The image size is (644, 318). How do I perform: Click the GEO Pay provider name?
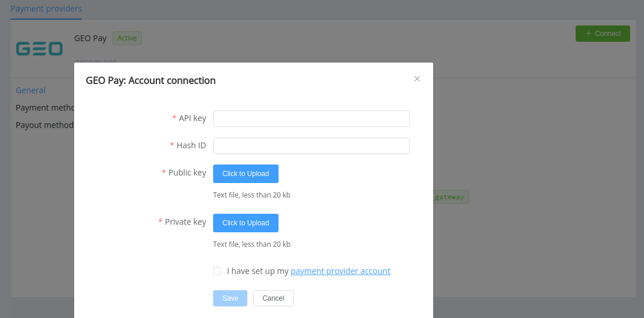pyautogui.click(x=90, y=38)
